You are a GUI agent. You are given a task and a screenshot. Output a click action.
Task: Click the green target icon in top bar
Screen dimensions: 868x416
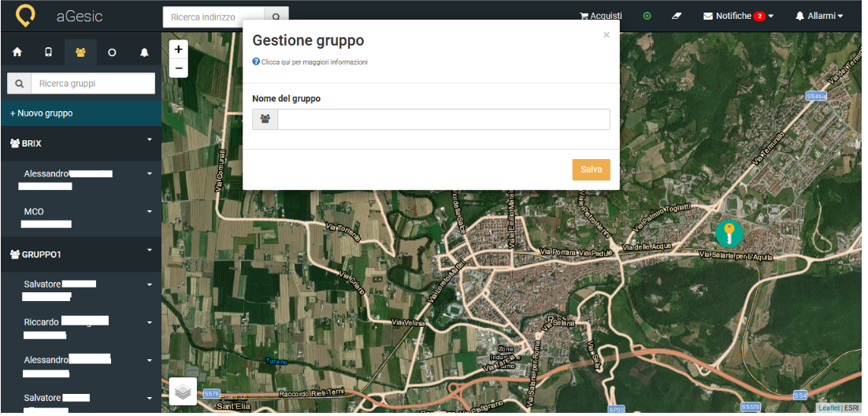(x=647, y=16)
